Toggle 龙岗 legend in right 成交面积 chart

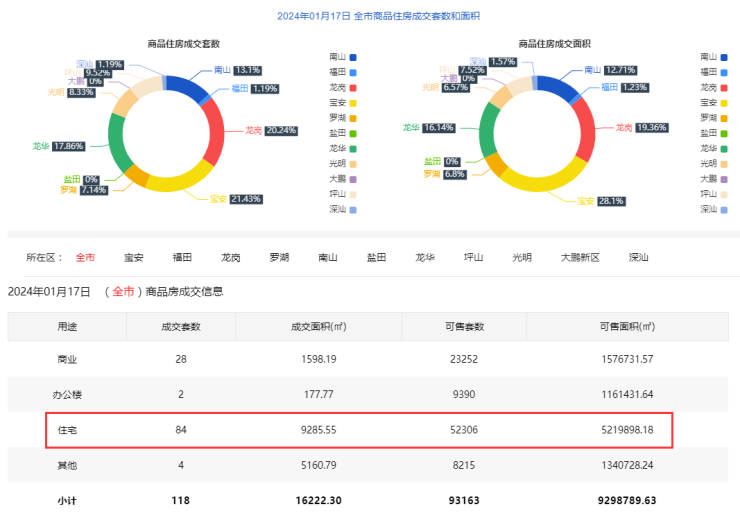[716, 88]
